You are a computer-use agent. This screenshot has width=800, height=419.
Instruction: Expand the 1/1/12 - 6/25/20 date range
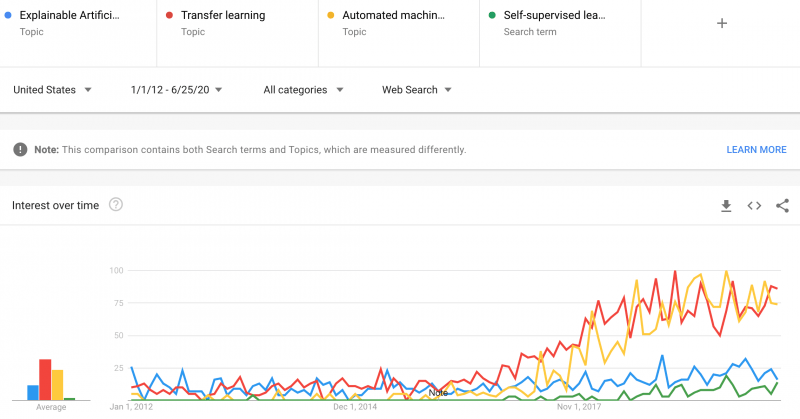[x=177, y=90]
